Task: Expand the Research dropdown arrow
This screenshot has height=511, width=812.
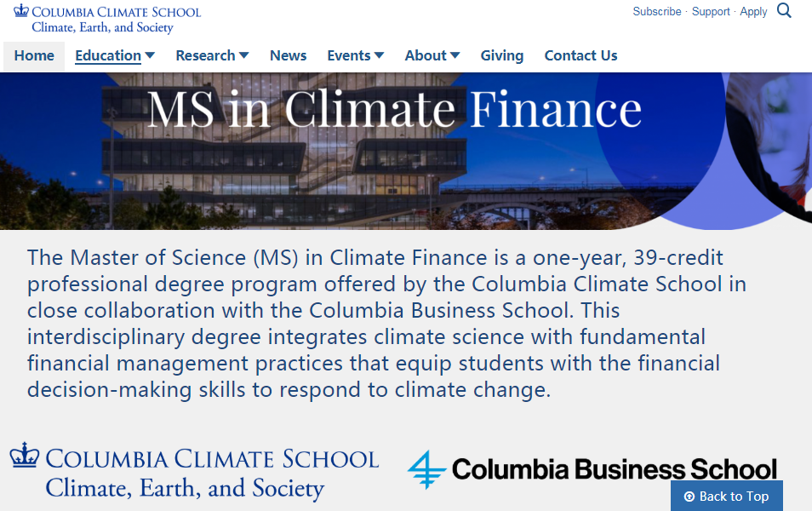Action: coord(244,55)
